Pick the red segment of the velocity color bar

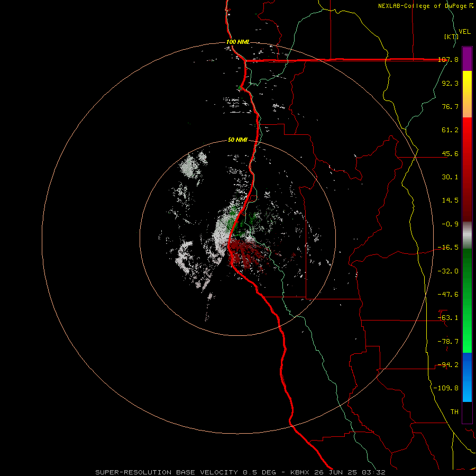pyautogui.click(x=467, y=169)
